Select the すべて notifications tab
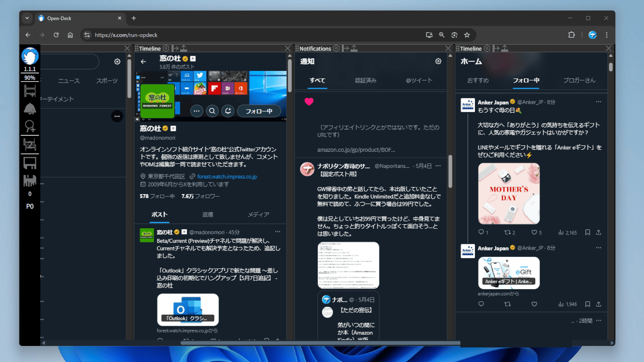 [x=317, y=80]
